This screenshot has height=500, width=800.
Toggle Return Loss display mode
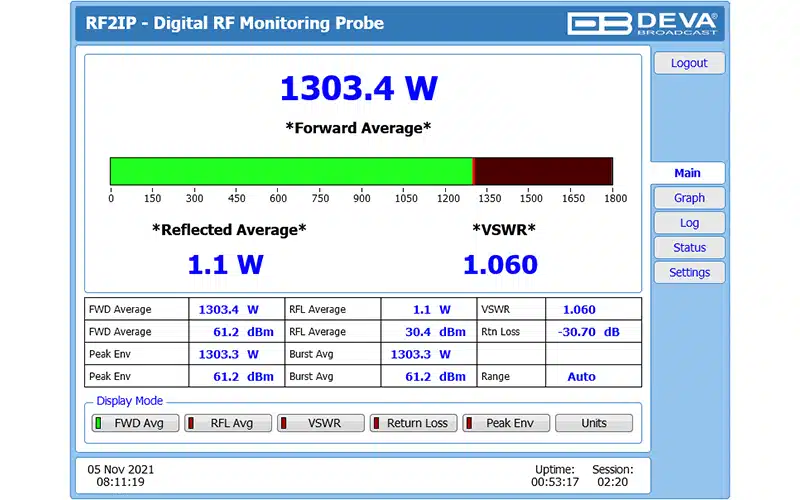414,423
